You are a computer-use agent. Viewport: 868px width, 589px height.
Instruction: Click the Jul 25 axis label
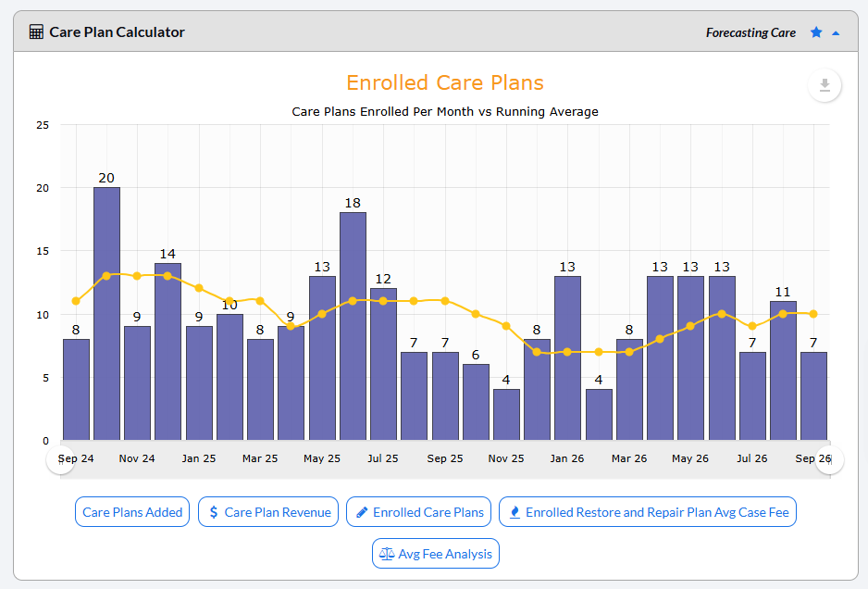coord(383,458)
